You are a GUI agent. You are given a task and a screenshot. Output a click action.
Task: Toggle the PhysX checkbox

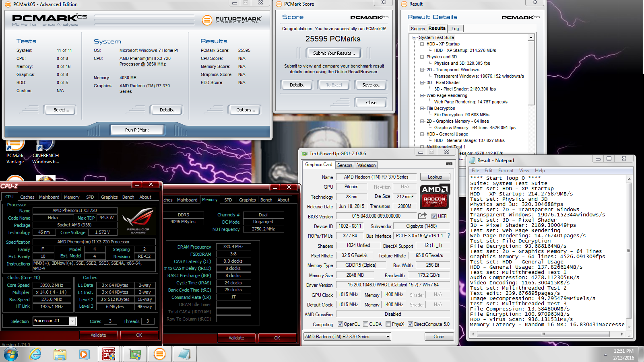388,324
